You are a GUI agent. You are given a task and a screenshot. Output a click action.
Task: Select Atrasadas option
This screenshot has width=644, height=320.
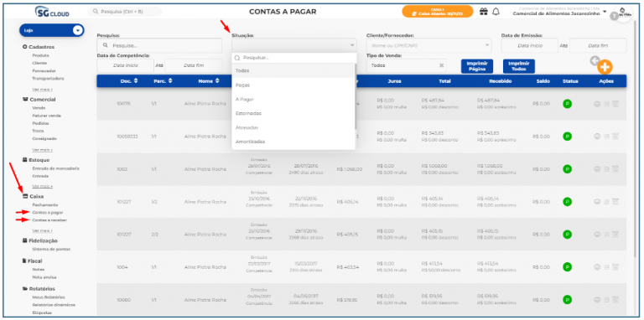[293, 127]
